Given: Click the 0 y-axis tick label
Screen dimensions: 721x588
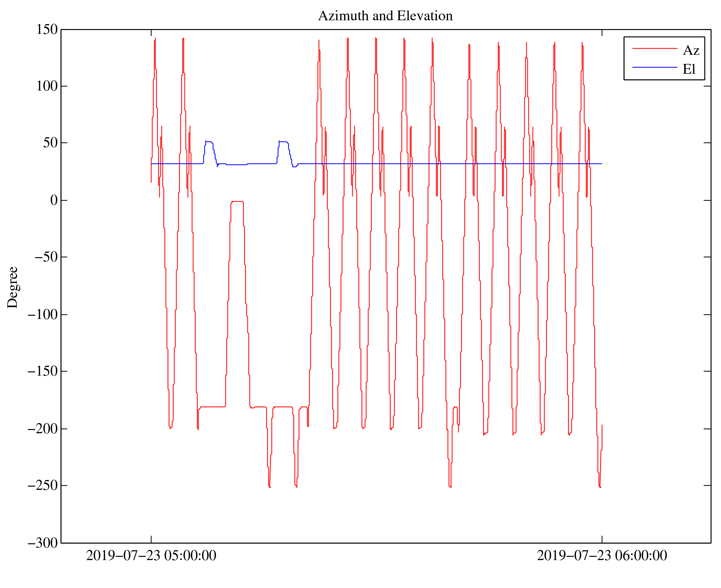Looking at the screenshot, I should pyautogui.click(x=54, y=201).
